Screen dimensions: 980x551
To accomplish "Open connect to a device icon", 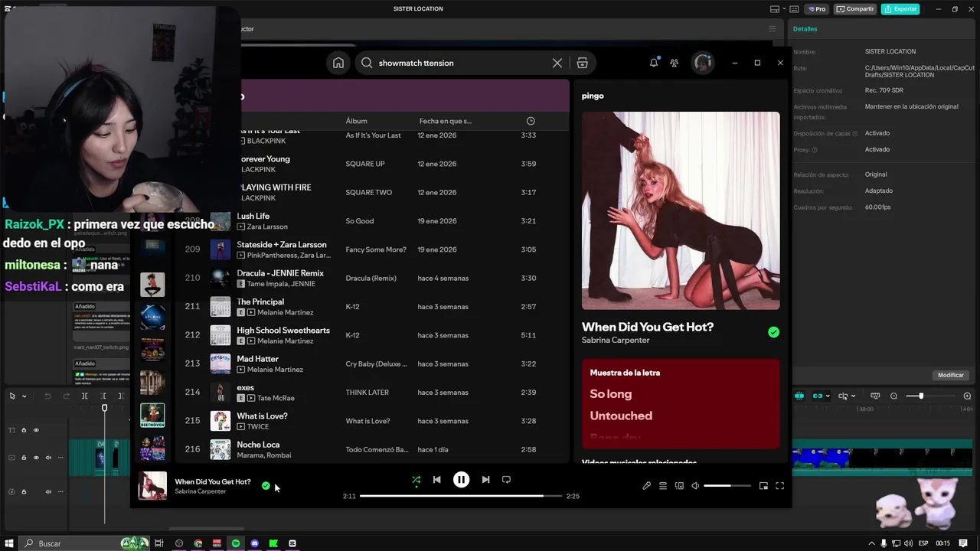I will (679, 486).
